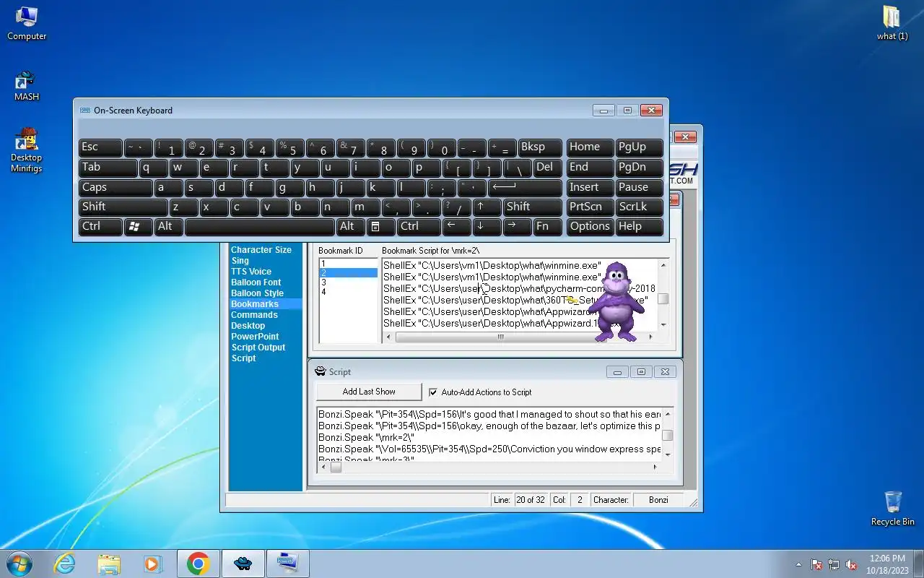Click the bookmark script horizontal scrollbar
924x578 pixels.
tap(519, 337)
